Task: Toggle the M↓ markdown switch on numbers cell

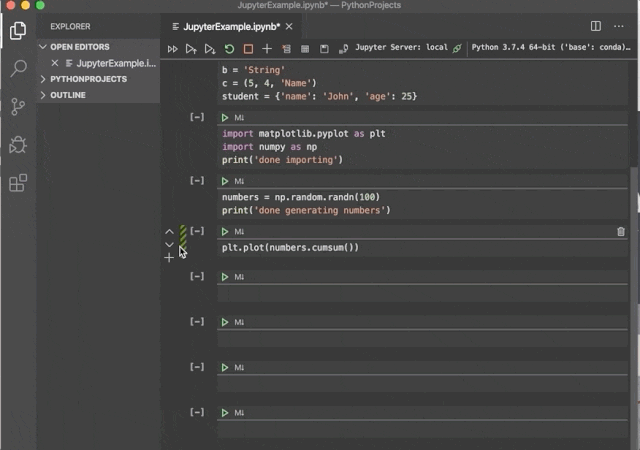Action: [x=240, y=181]
